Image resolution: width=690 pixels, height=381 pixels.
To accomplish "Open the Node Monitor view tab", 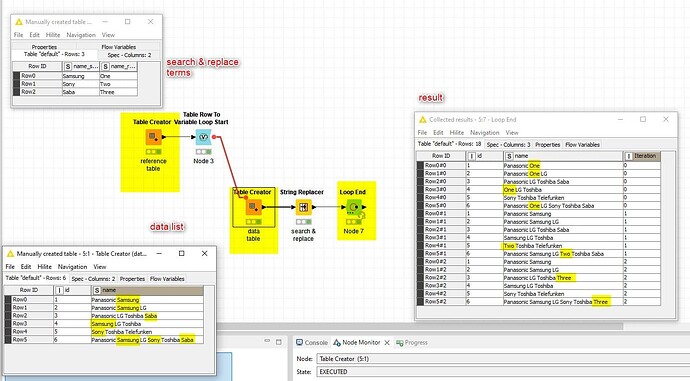I will coord(356,342).
